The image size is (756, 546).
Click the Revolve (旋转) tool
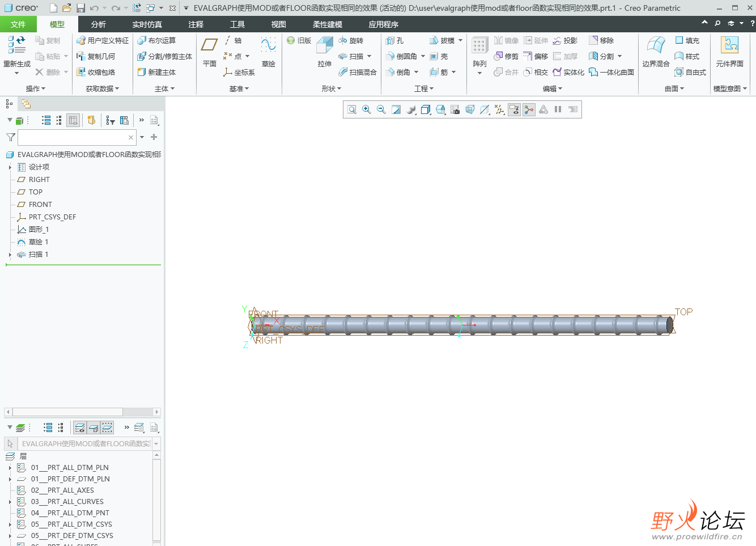351,41
